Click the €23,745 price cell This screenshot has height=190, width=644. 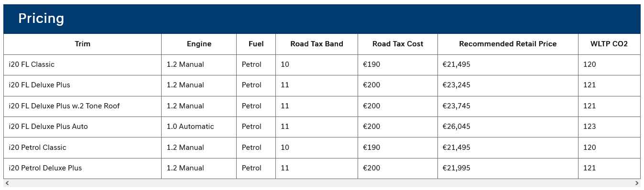pos(508,106)
